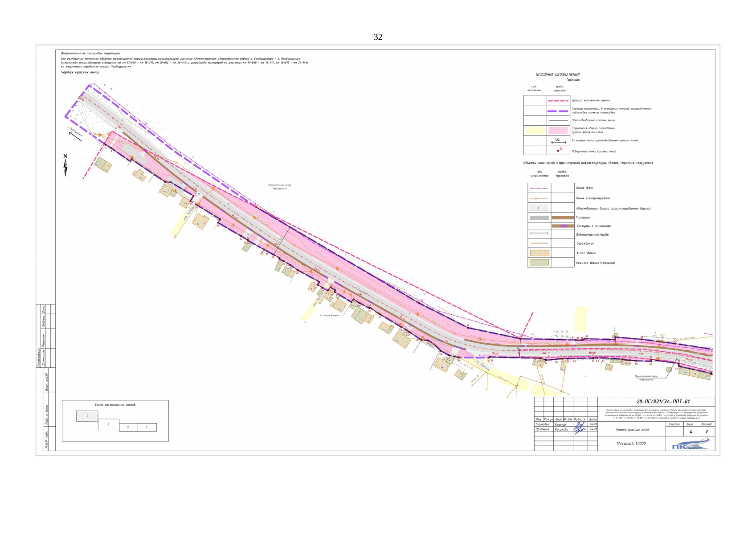Click drawing code '20-ПС/831/ЭА-ППТ-01'
The width and height of the screenshot is (756, 535).
(663, 402)
